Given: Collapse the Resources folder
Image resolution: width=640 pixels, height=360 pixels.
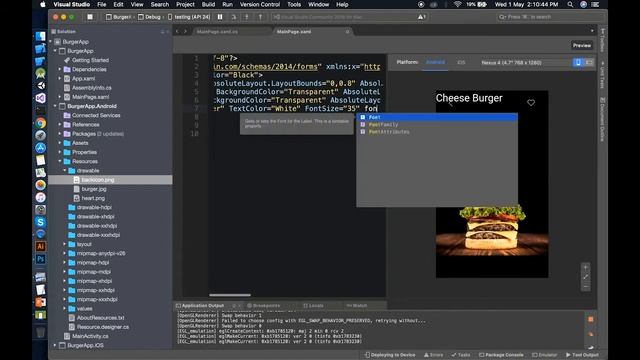Looking at the screenshot, I should tap(60, 161).
